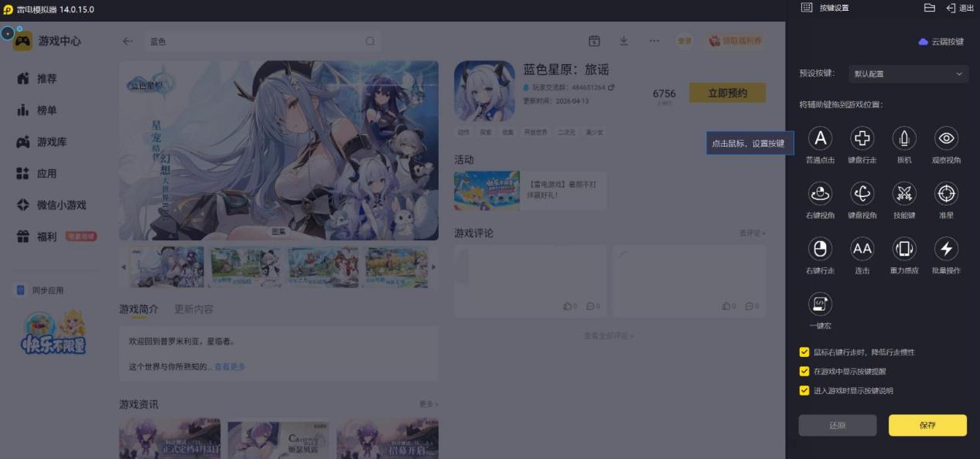Open the 雷电游戏 暑期不打烊 activity card
The height and width of the screenshot is (459, 980).
[x=531, y=191]
